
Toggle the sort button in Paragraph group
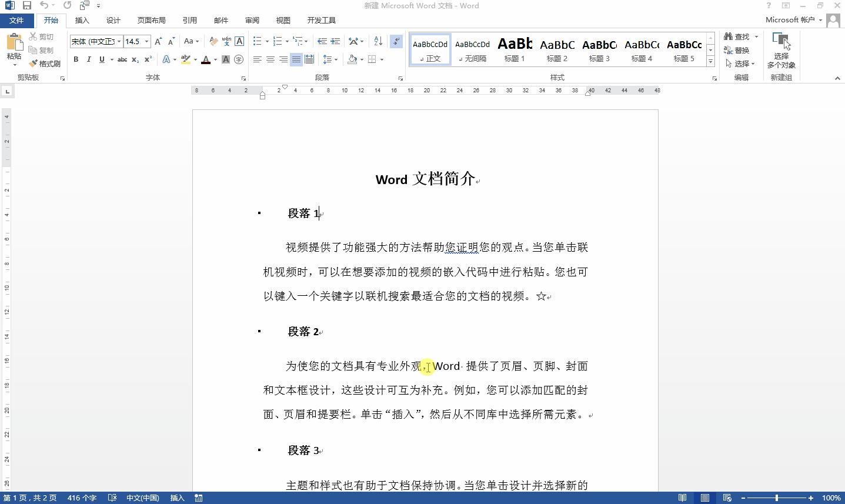[377, 42]
